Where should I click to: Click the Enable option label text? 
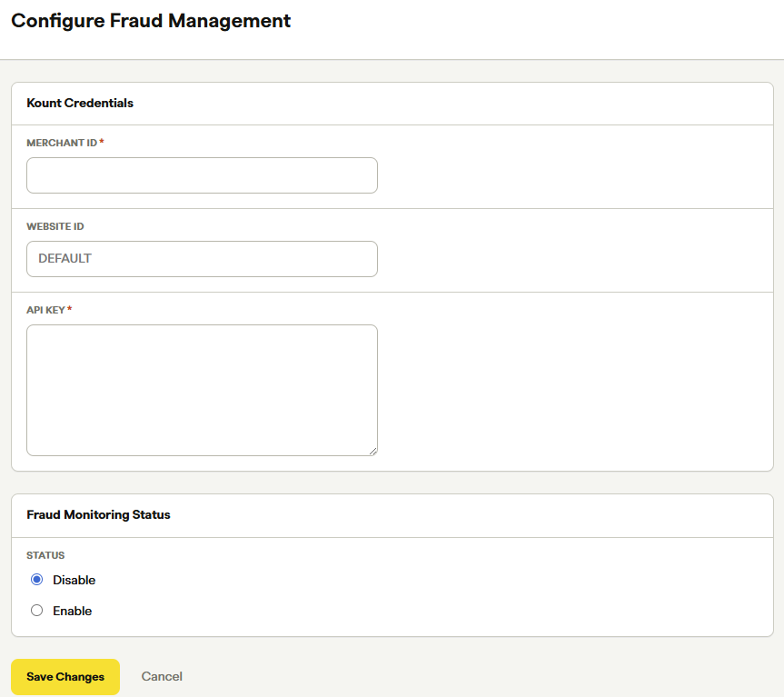(x=73, y=611)
